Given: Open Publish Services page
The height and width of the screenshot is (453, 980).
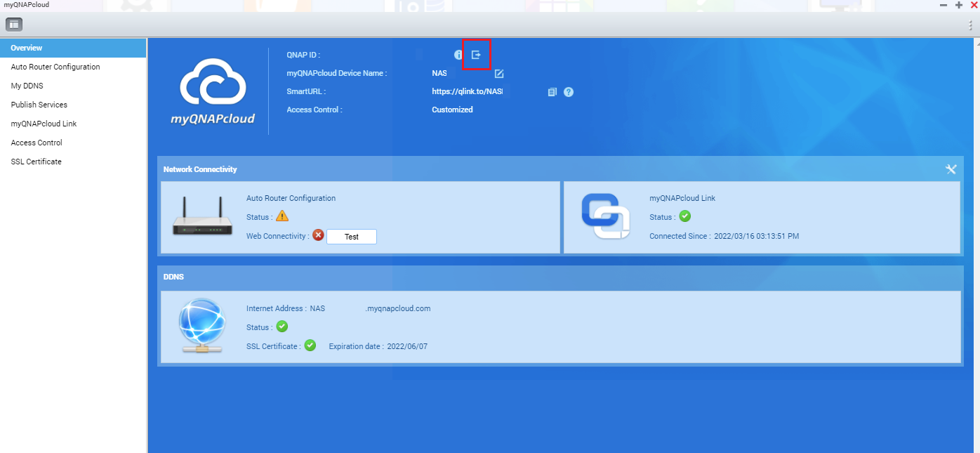Looking at the screenshot, I should (x=39, y=105).
